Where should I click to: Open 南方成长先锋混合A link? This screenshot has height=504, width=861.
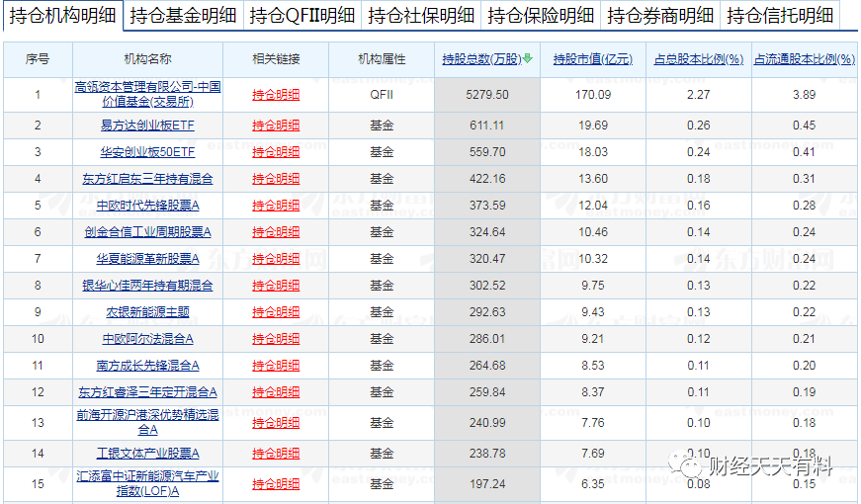(147, 365)
